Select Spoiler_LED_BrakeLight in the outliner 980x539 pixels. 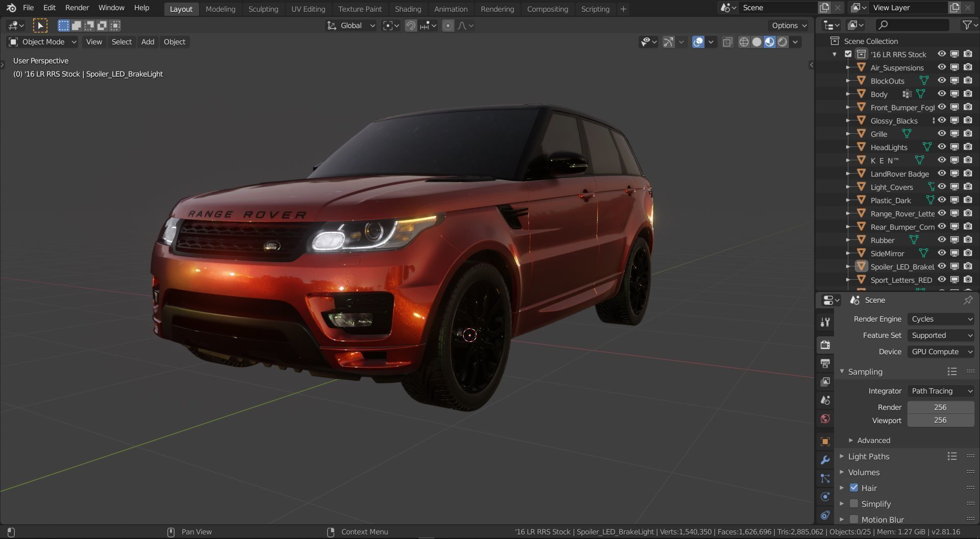tap(902, 266)
